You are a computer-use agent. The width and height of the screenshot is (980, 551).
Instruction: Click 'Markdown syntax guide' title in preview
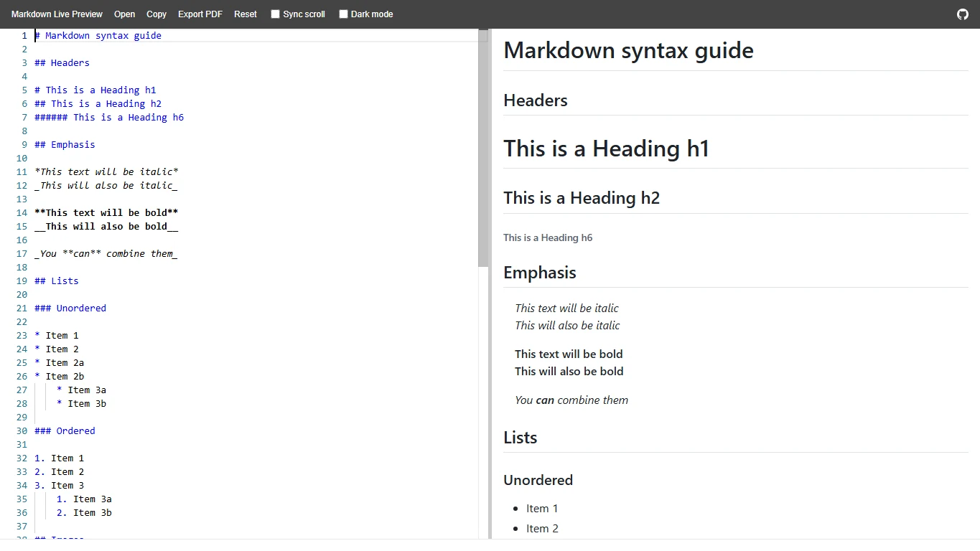click(629, 50)
